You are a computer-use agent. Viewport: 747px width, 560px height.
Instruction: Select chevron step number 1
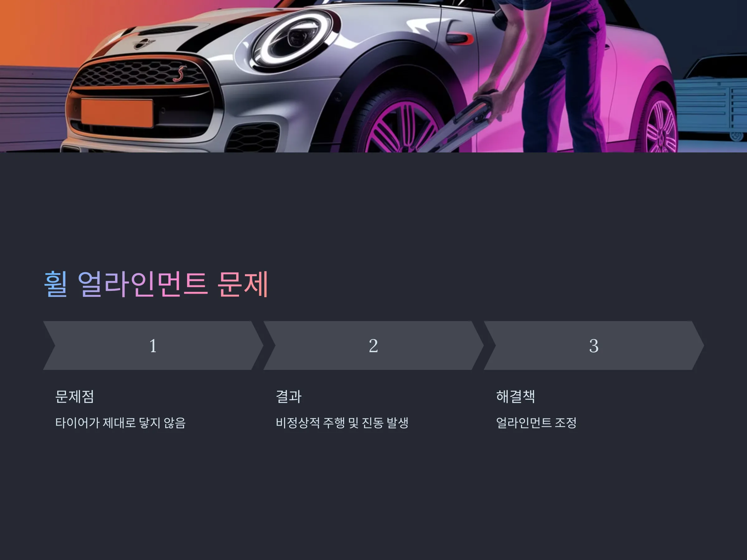153,345
